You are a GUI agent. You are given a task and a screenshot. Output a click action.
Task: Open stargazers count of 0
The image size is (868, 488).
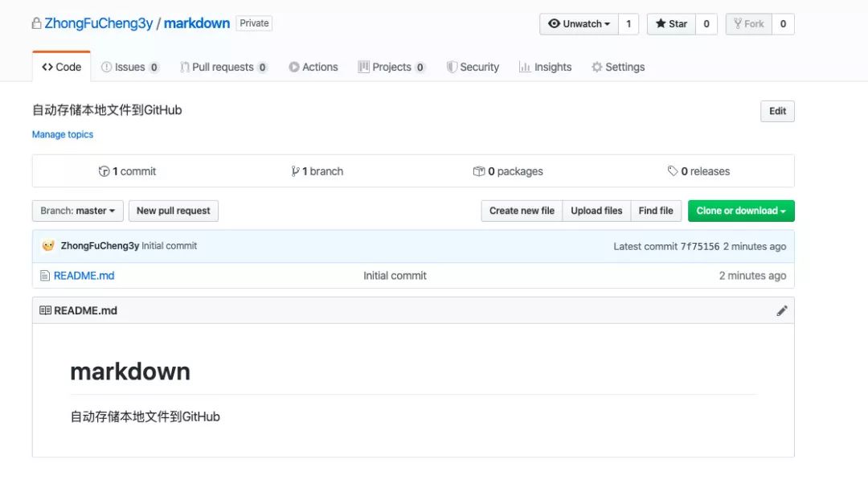coord(706,24)
